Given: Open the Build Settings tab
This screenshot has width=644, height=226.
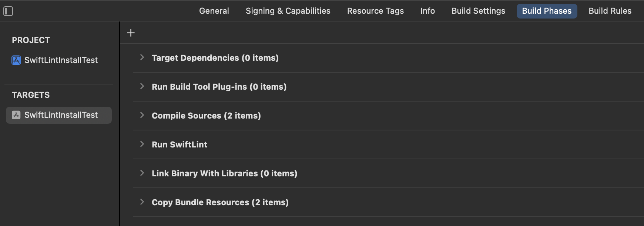Looking at the screenshot, I should coord(478,11).
